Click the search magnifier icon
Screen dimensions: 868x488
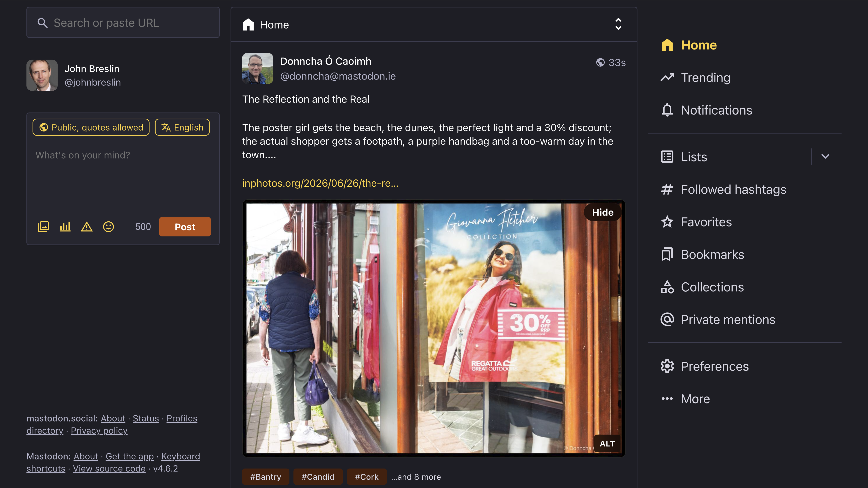point(42,23)
